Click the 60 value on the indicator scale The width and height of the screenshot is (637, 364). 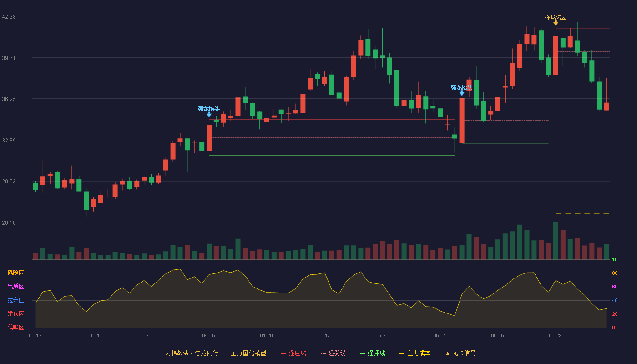pos(615,287)
